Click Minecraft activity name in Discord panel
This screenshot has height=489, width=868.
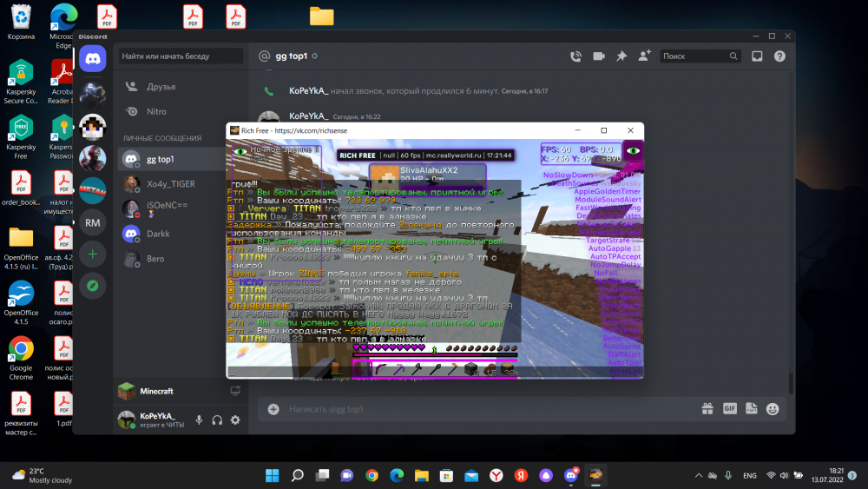[x=156, y=391]
